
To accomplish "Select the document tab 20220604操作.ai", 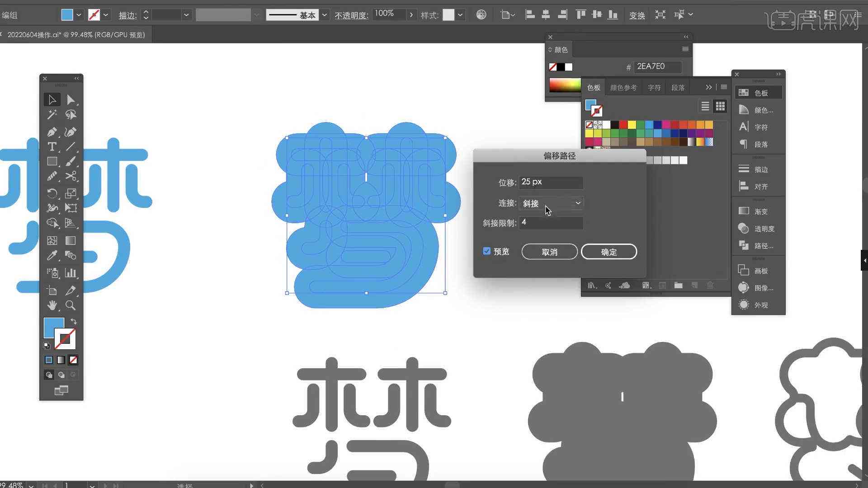I will 76,35.
